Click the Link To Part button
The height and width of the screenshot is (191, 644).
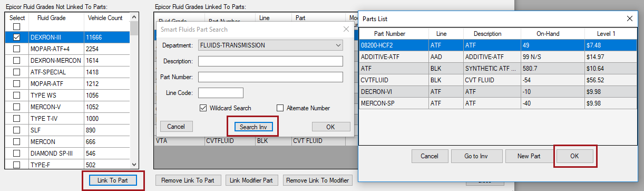pos(113,180)
